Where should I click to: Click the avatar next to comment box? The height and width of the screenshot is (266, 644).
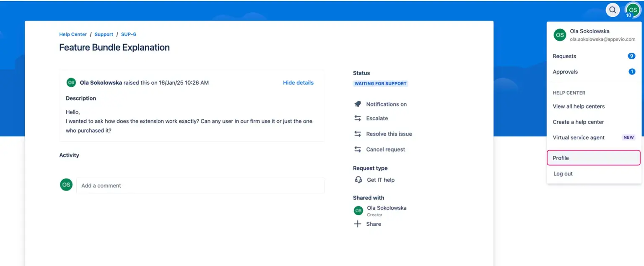click(x=66, y=185)
